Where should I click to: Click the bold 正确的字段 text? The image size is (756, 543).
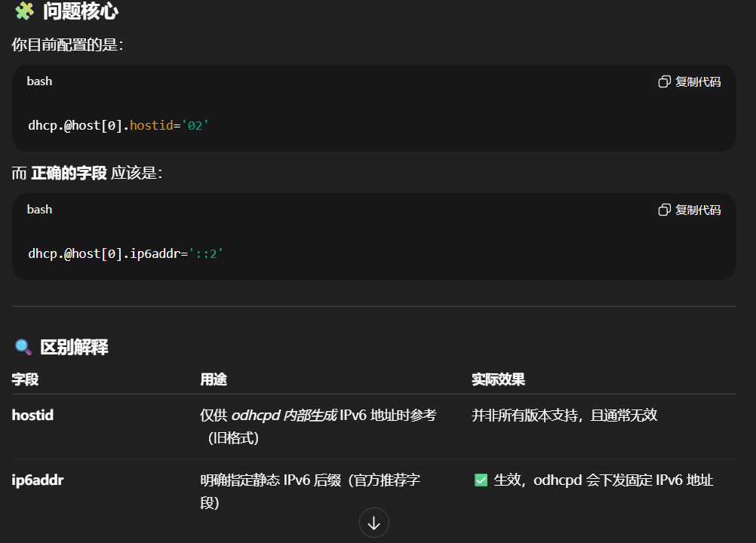69,173
